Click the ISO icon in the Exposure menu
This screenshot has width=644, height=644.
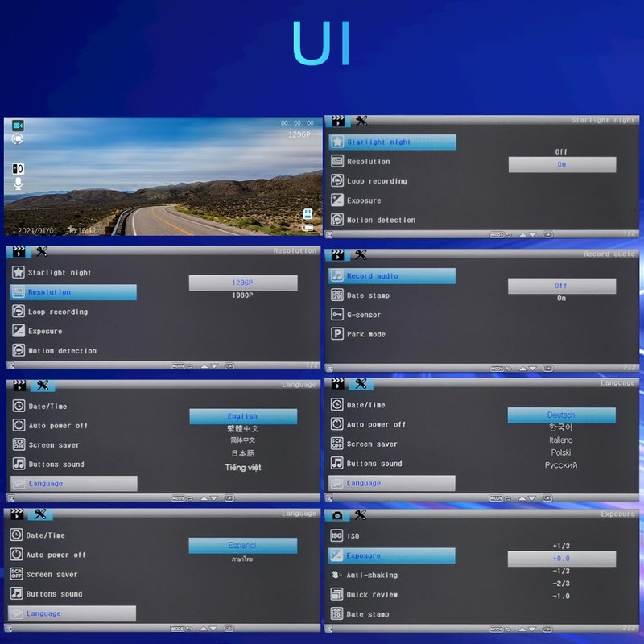337,536
